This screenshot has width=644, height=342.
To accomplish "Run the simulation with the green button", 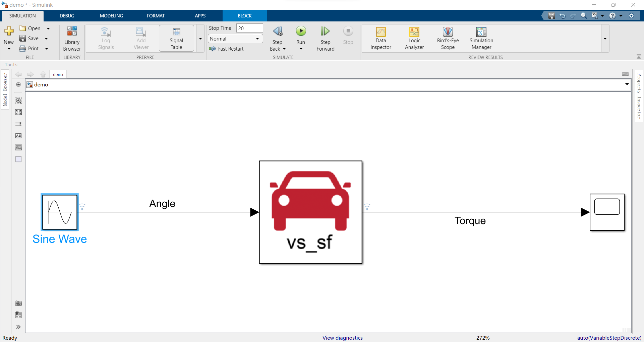I will (x=301, y=31).
